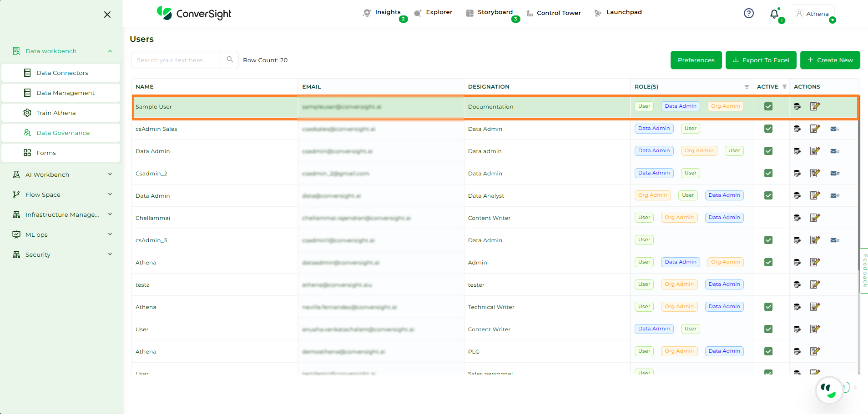The image size is (868, 414).
Task: Toggle Active checkbox for Technical Writer row
Action: 768,307
